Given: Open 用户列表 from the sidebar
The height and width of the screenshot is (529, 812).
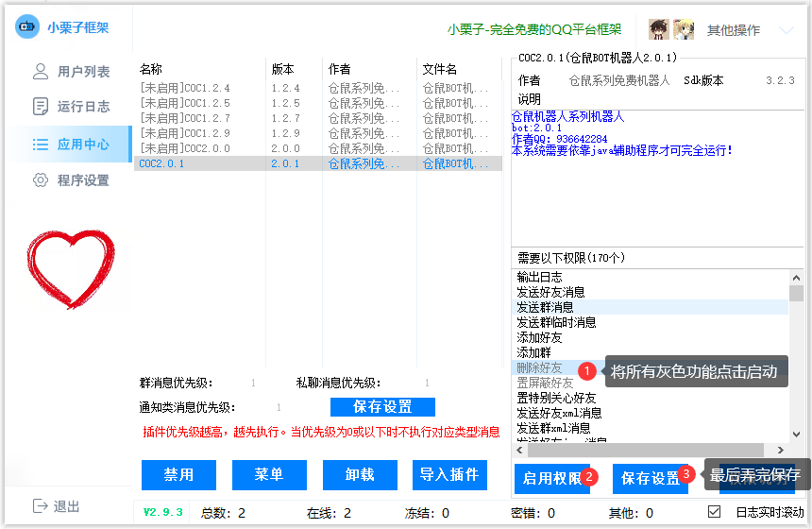Looking at the screenshot, I should click(x=71, y=72).
